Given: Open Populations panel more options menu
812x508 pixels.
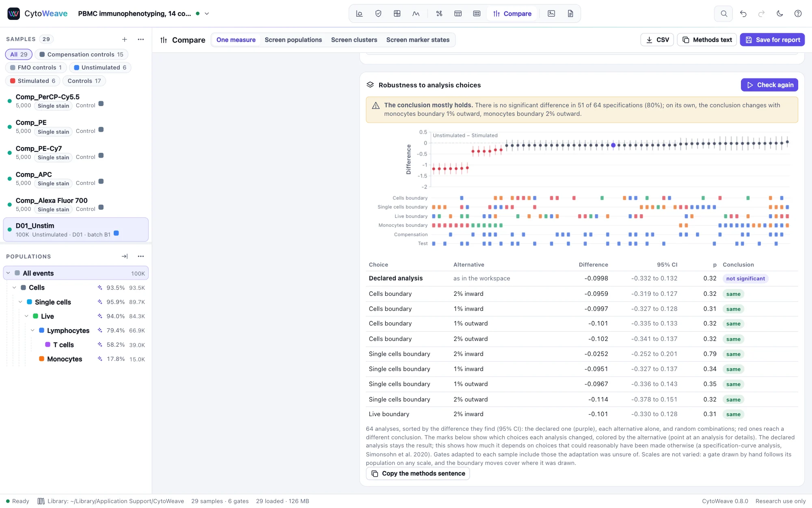Looking at the screenshot, I should [141, 256].
